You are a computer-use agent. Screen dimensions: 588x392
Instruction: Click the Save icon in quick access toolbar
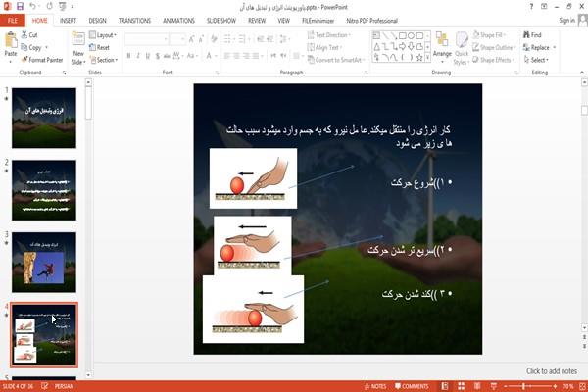20,7
